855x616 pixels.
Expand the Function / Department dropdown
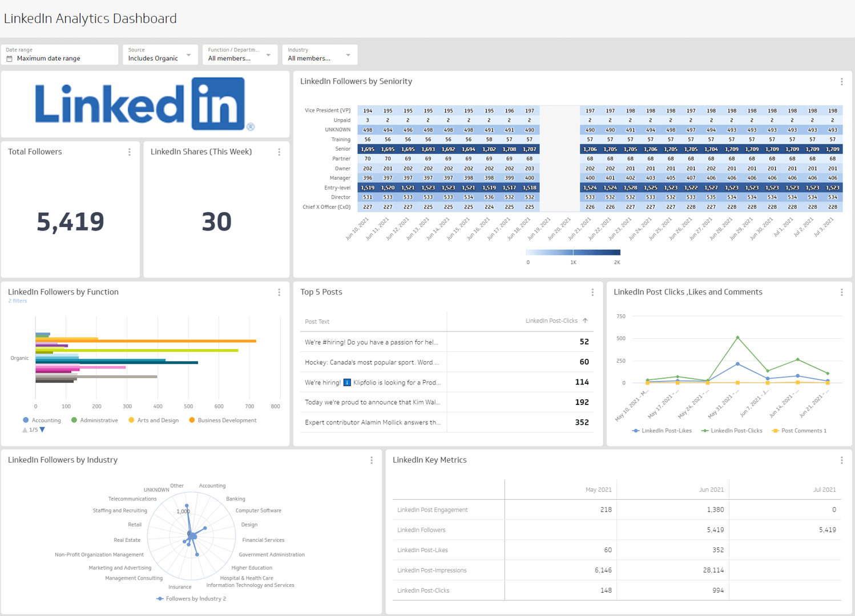click(x=240, y=55)
